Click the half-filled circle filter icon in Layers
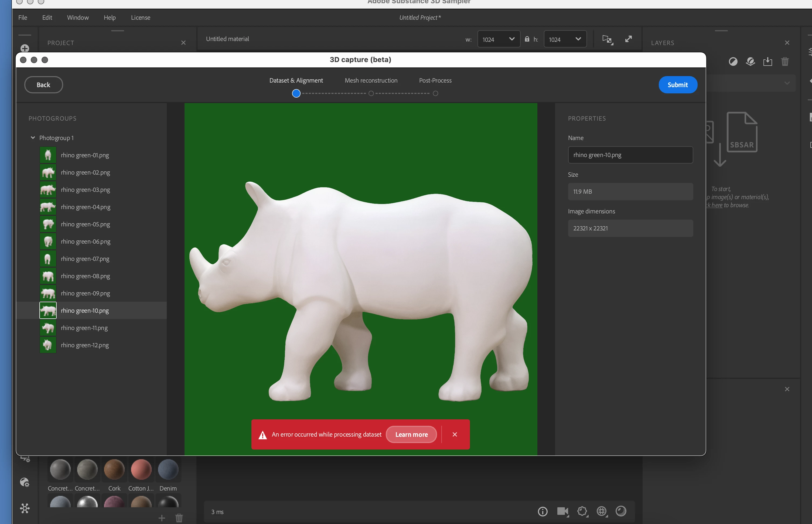 tap(733, 62)
